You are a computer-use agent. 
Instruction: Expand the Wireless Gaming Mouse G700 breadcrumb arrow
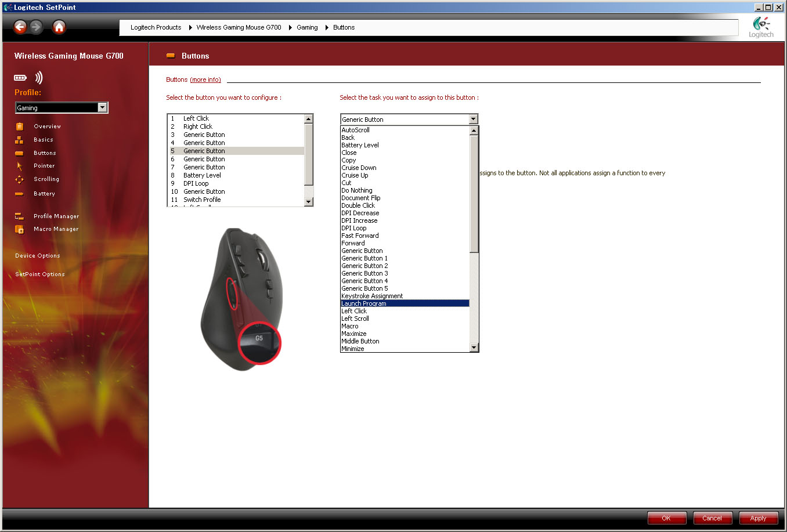pyautogui.click(x=290, y=27)
